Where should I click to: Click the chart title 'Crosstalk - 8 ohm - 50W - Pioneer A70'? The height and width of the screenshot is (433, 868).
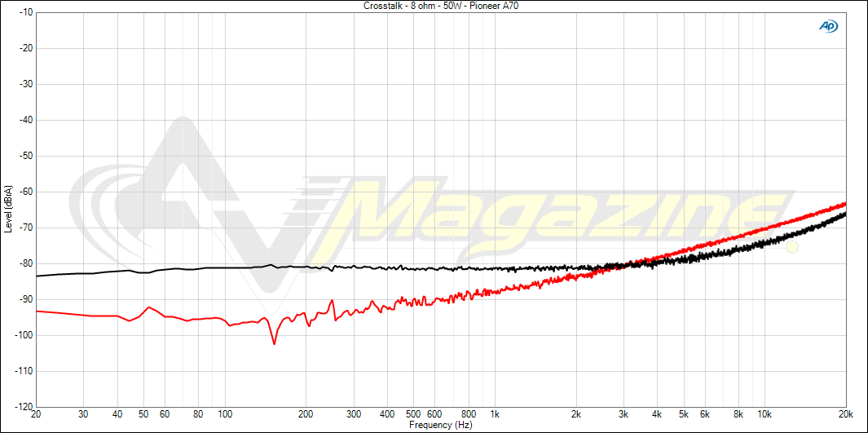(441, 6)
